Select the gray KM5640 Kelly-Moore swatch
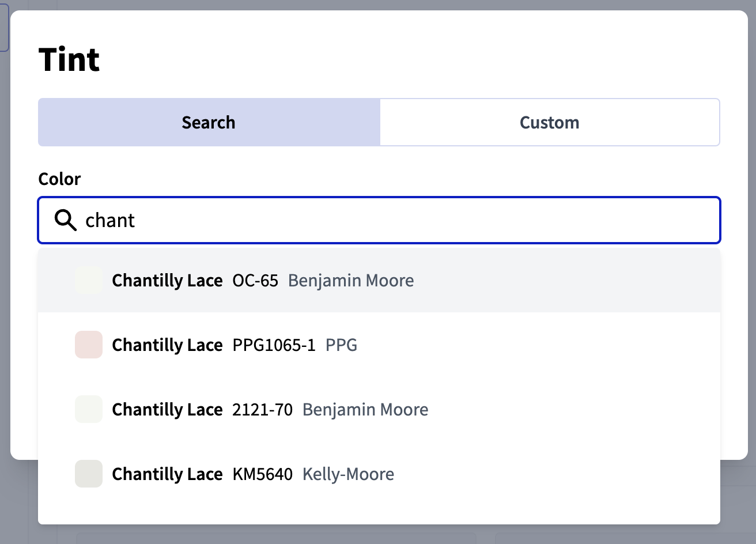The width and height of the screenshot is (756, 544). pyautogui.click(x=89, y=474)
